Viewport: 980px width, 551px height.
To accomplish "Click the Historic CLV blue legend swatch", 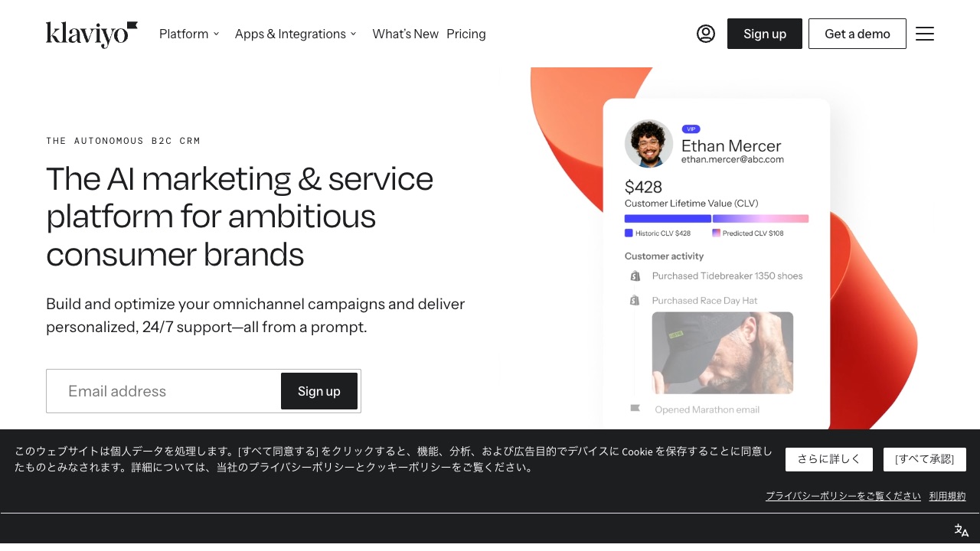I will click(x=629, y=233).
